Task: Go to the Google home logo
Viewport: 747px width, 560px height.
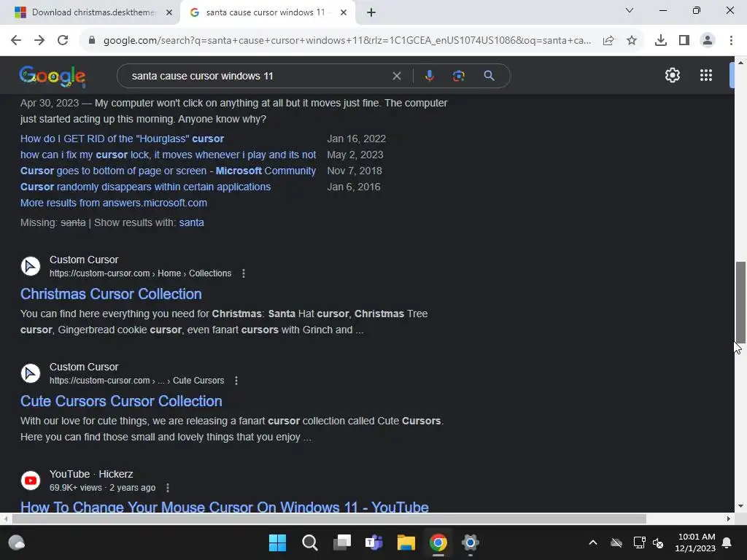Action: tap(53, 77)
